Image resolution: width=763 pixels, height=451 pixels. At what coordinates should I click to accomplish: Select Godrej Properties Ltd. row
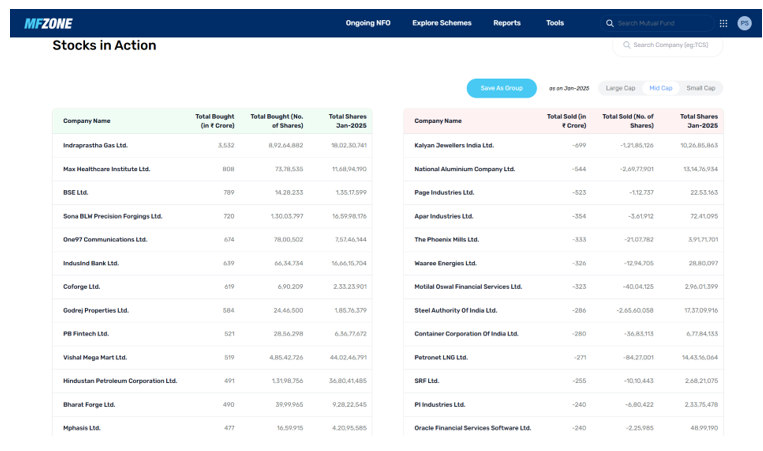[212, 310]
